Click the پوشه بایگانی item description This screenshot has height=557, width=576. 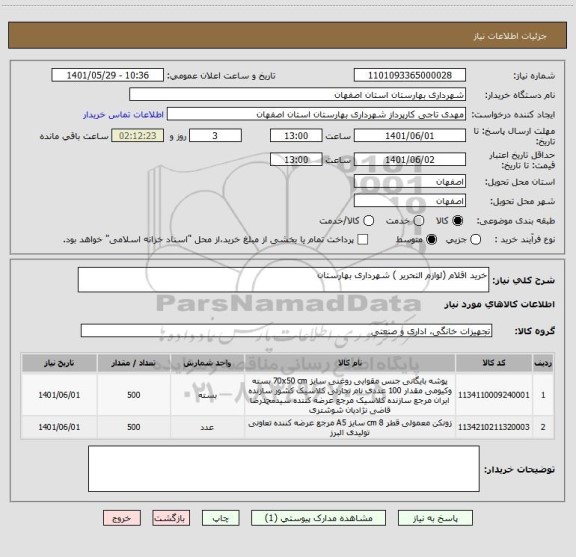click(x=350, y=395)
